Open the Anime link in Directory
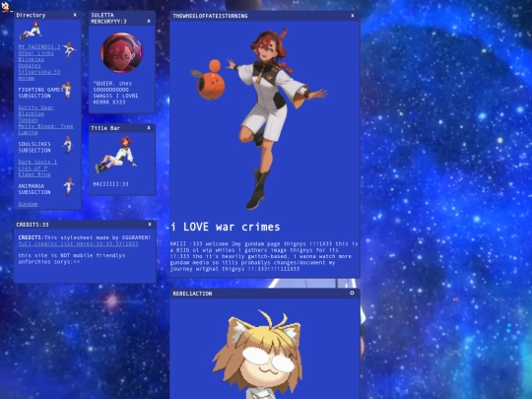532x399 pixels. [x=27, y=78]
